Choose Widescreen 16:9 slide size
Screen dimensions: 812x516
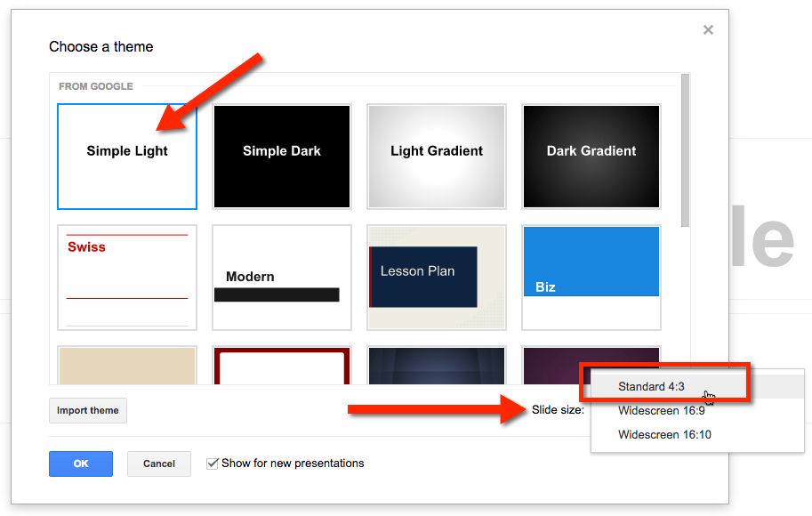coord(697,411)
